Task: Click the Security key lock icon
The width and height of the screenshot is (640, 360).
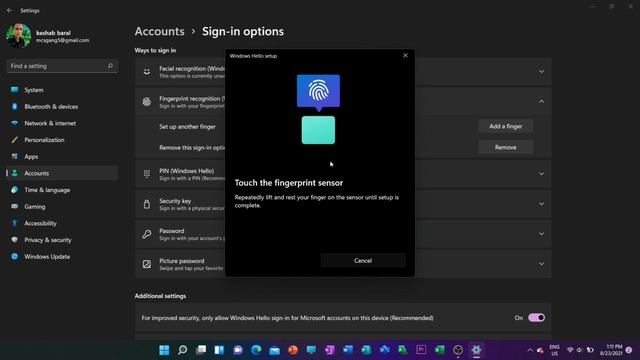Action: pyautogui.click(x=147, y=204)
